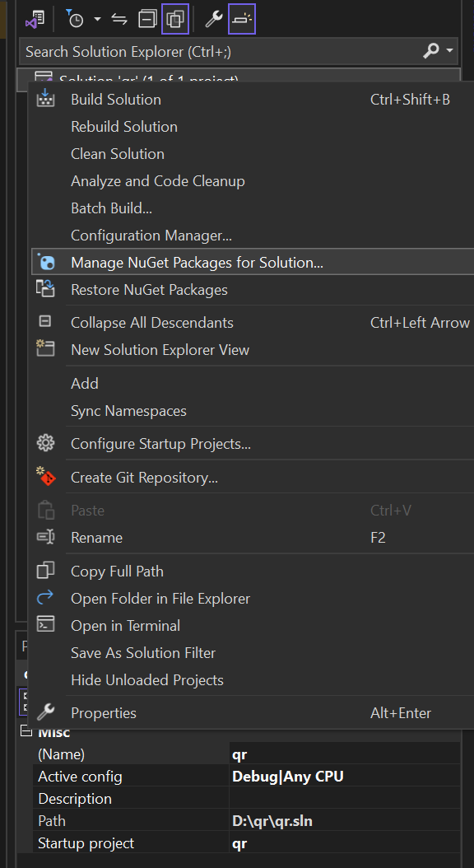Click the Open in Terminal icon

[x=45, y=624]
